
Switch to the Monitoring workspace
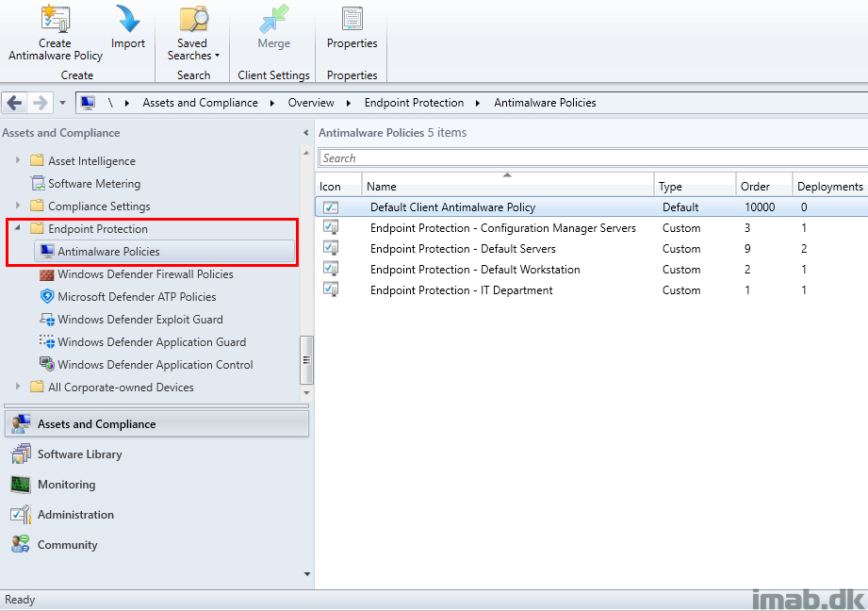[156, 485]
